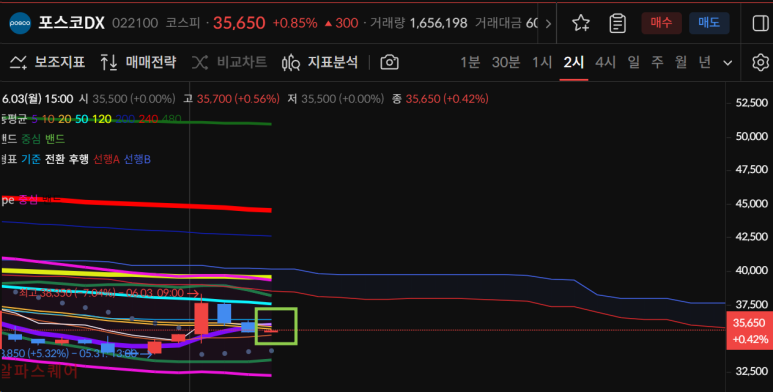Image resolution: width=773 pixels, height=392 pixels.
Task: Click 40,000 on the price axis
Action: click(x=751, y=270)
